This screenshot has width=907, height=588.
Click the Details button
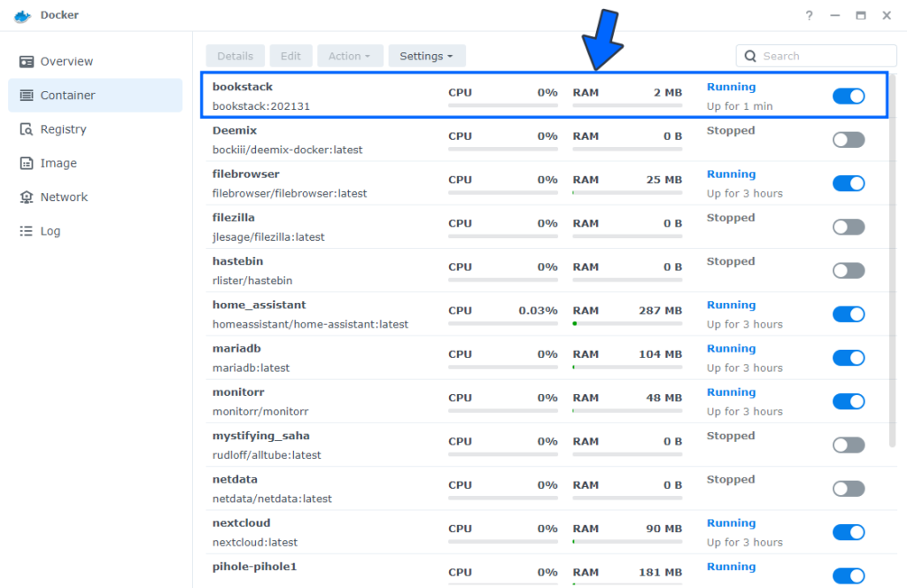pos(235,55)
